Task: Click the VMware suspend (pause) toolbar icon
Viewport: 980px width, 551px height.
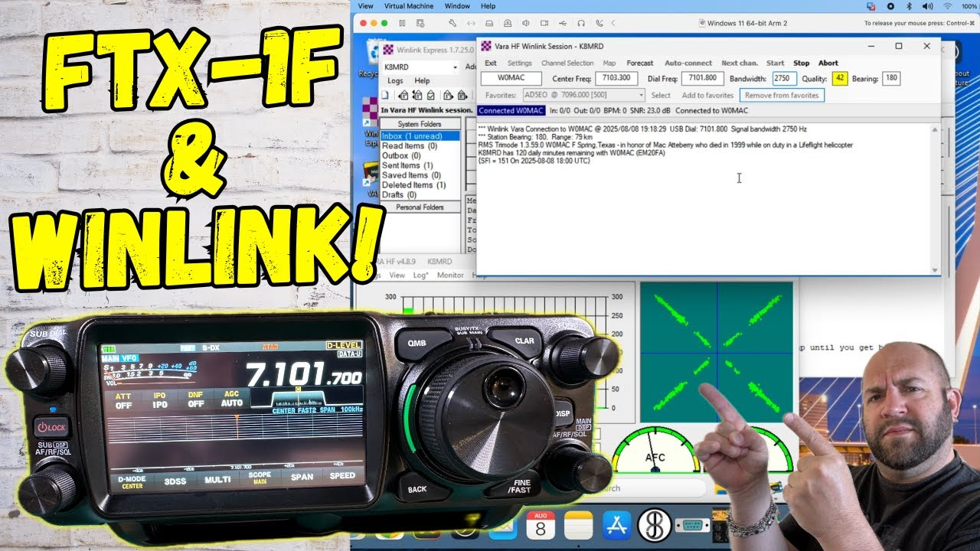Action: pyautogui.click(x=402, y=23)
